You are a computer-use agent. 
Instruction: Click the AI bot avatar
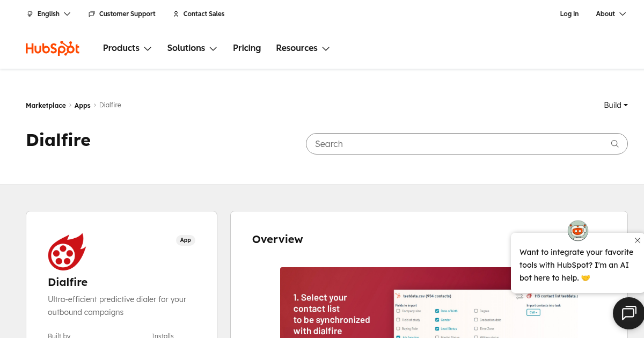tap(578, 231)
